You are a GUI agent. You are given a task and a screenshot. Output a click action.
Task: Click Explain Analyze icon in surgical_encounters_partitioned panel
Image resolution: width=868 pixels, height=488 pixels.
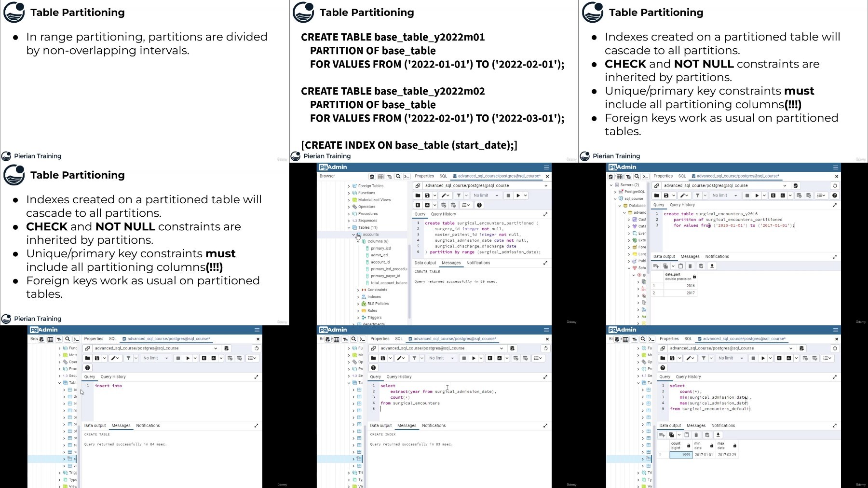(x=427, y=205)
